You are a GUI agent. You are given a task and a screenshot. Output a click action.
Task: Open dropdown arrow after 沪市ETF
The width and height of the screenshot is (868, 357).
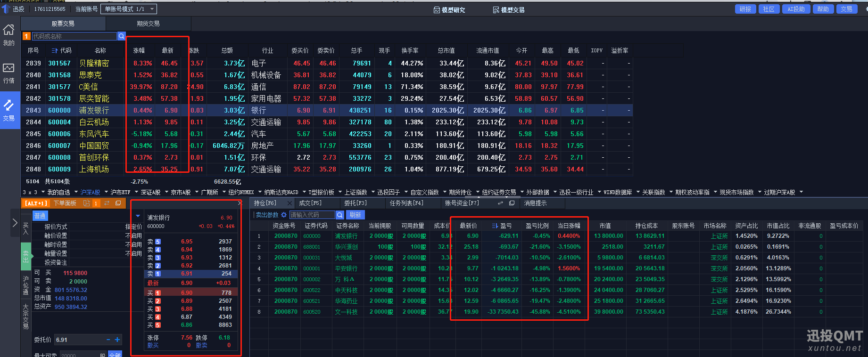coord(136,192)
